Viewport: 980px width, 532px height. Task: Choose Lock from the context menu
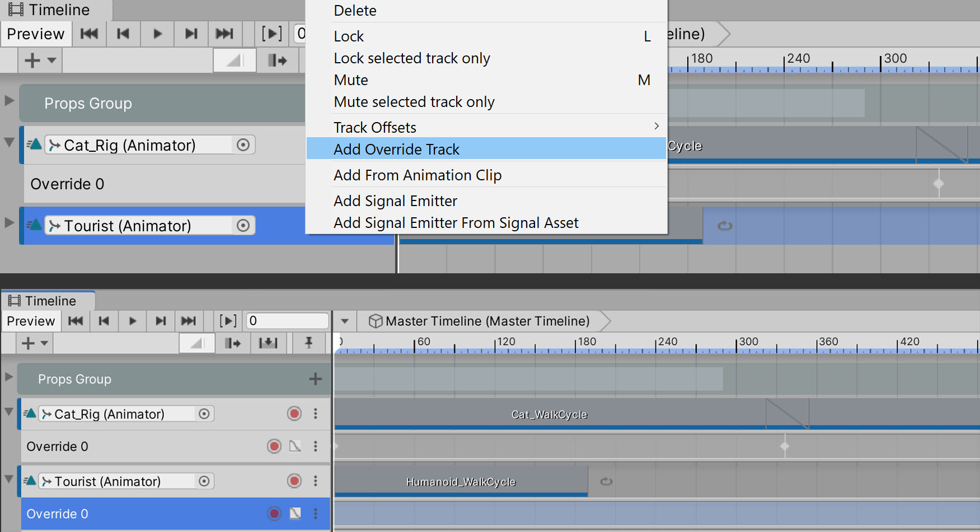pos(486,36)
